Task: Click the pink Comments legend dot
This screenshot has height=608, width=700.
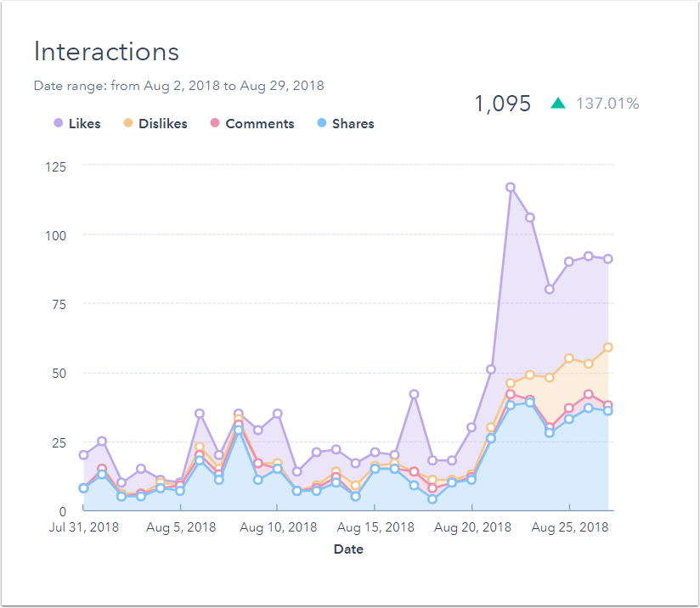Action: [x=215, y=124]
